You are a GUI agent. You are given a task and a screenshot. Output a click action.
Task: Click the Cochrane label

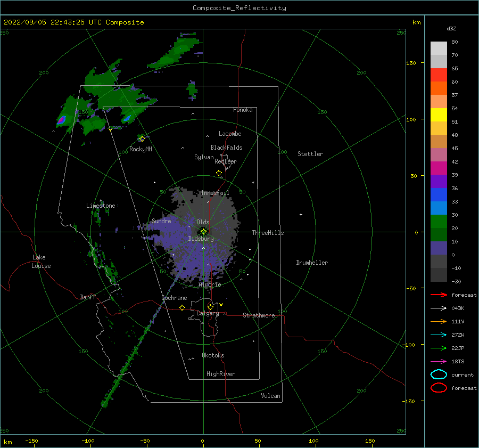click(174, 298)
